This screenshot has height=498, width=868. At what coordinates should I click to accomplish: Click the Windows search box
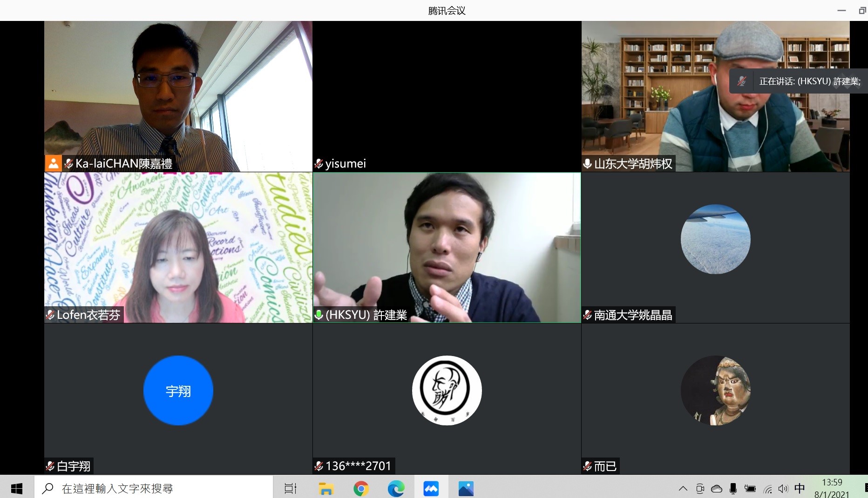[154, 488]
